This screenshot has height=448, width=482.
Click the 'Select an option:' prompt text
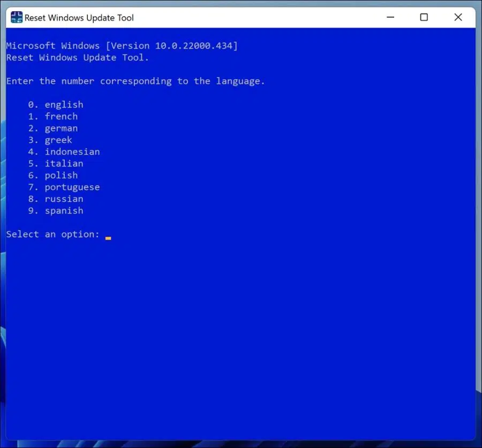click(x=53, y=234)
